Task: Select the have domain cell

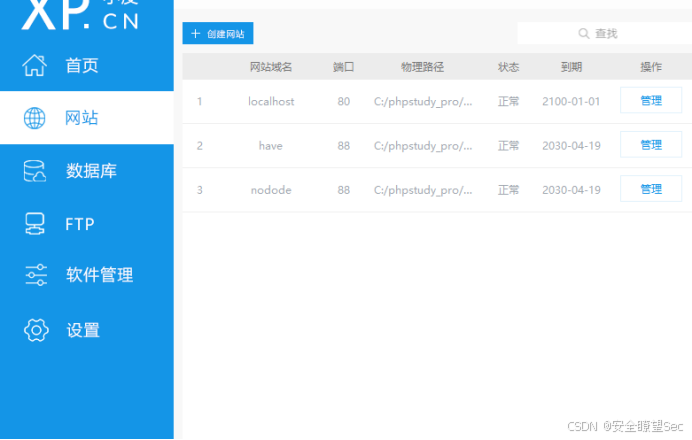Action: tap(271, 146)
